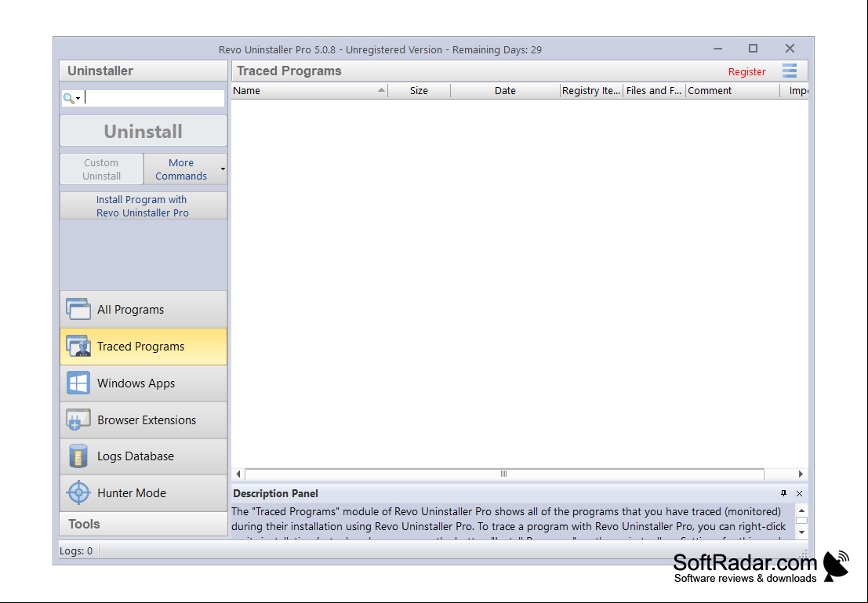Click the Logs Database cylinder icon
Screen dimensions: 868x603
click(x=78, y=456)
